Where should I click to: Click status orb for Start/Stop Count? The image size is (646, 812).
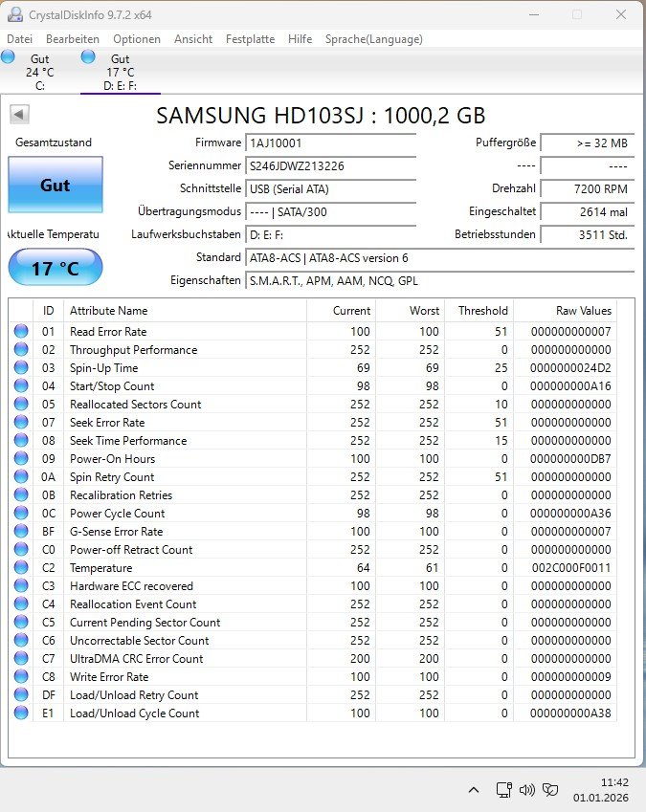coord(21,385)
